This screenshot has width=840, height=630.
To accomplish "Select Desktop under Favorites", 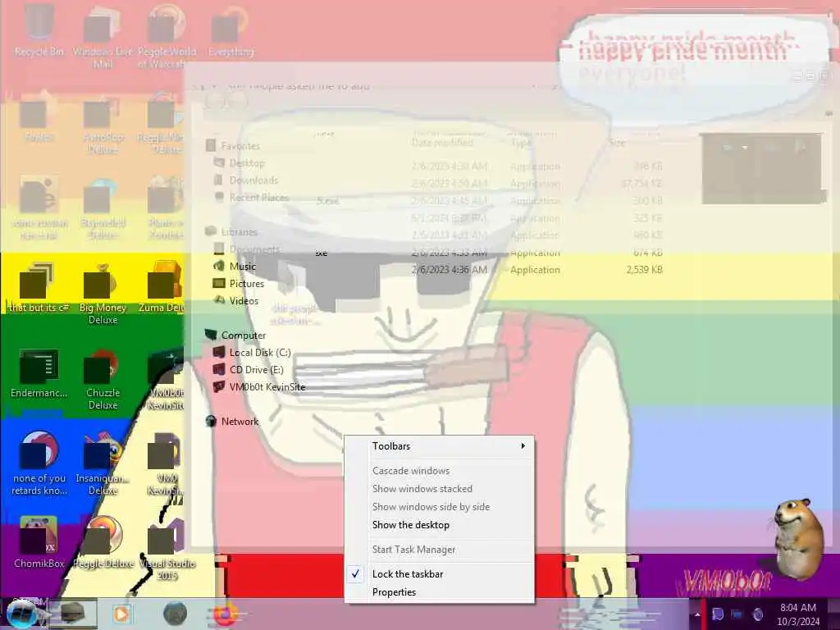I will tap(240, 163).
